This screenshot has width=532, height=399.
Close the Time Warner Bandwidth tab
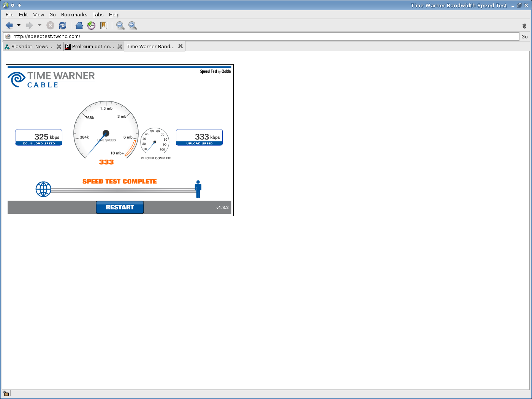[x=180, y=46]
